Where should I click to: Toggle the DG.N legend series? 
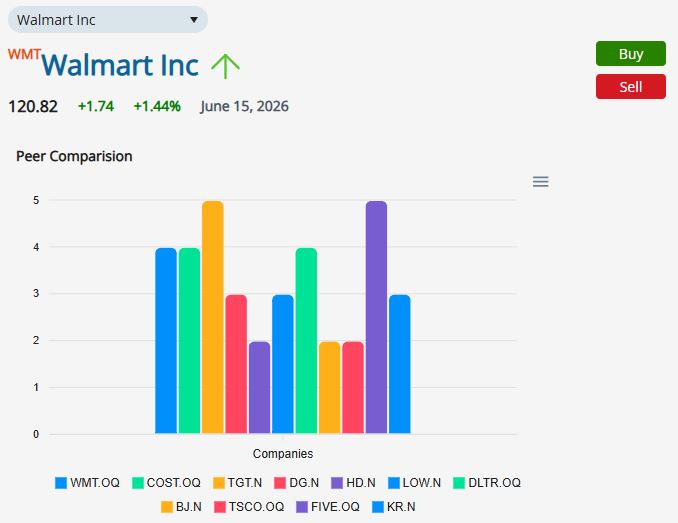(x=297, y=482)
